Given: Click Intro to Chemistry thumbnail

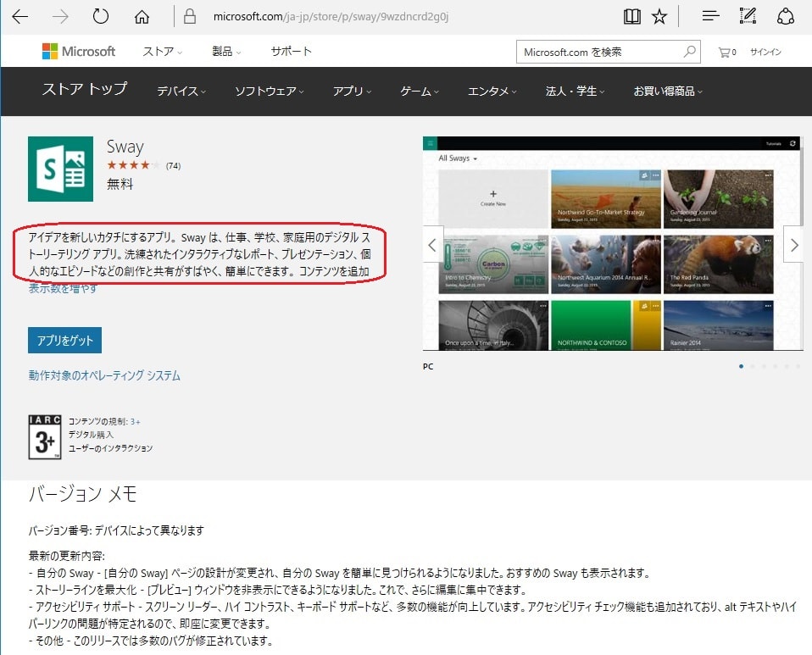Looking at the screenshot, I should [x=493, y=264].
